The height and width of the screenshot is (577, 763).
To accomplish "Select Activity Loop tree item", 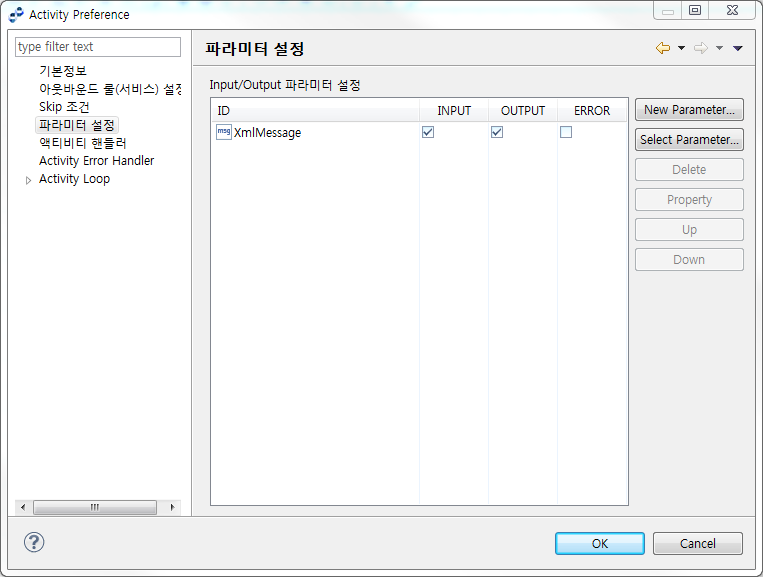I will coord(74,179).
